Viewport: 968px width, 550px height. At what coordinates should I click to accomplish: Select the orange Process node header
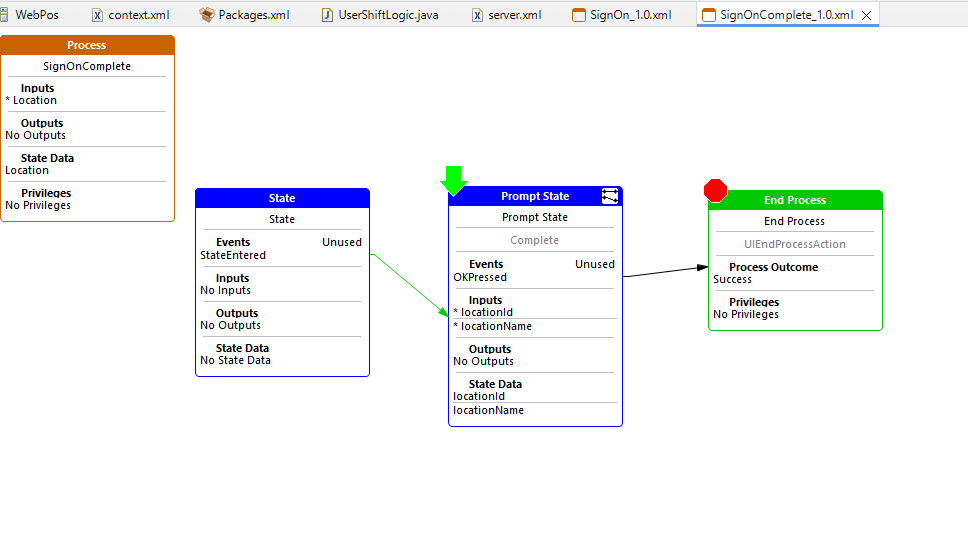tap(87, 45)
